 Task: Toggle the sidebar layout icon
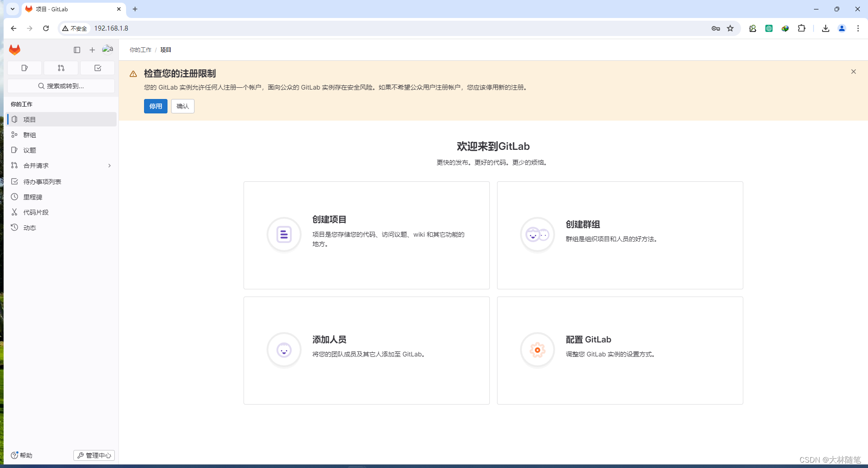[77, 50]
